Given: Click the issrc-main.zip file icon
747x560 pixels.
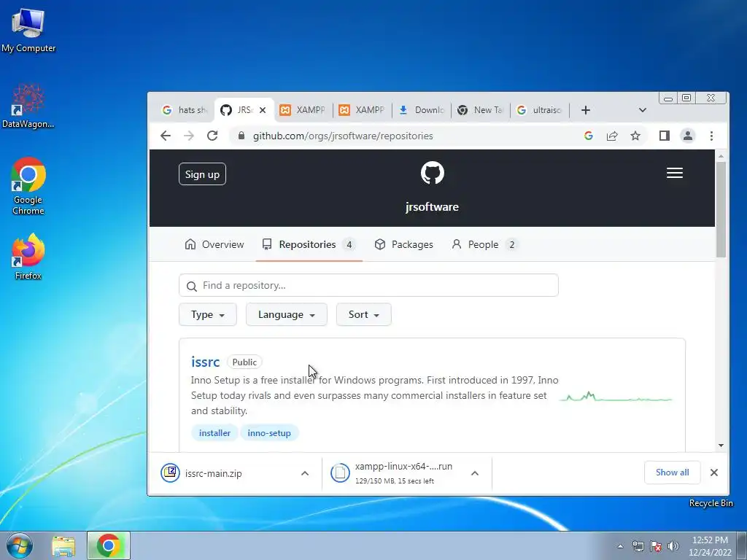Looking at the screenshot, I should (170, 472).
